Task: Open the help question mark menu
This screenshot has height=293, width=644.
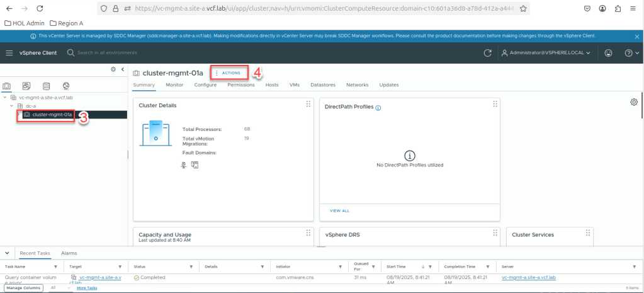Action: [631, 53]
